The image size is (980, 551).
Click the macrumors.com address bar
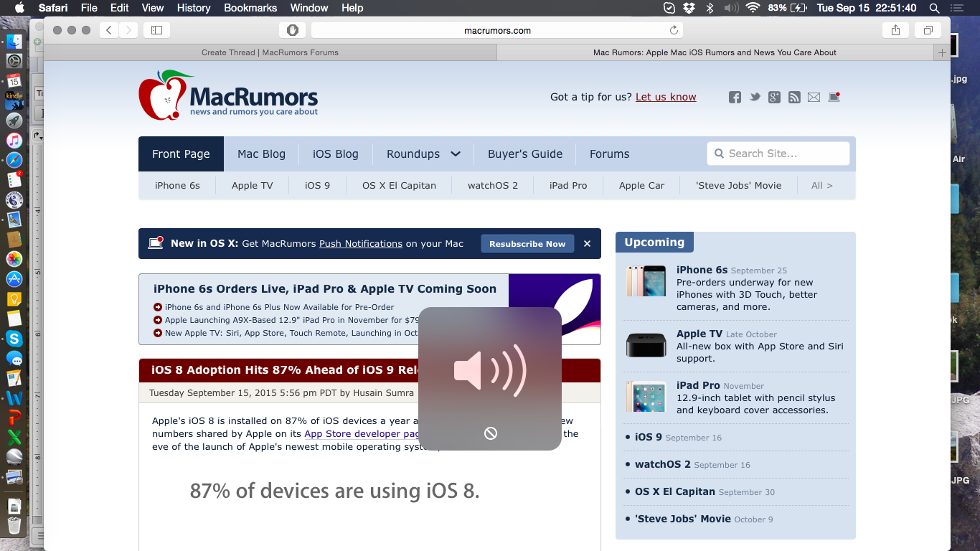point(496,30)
